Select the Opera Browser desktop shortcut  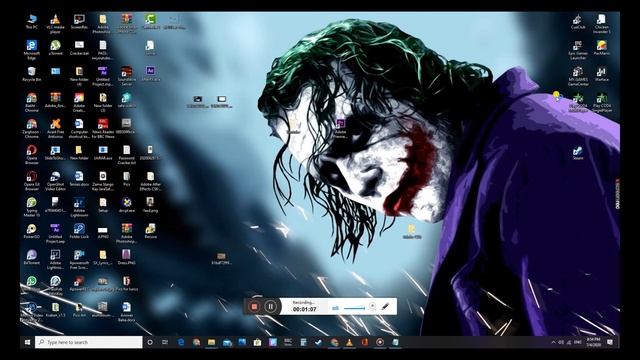pyautogui.click(x=32, y=154)
